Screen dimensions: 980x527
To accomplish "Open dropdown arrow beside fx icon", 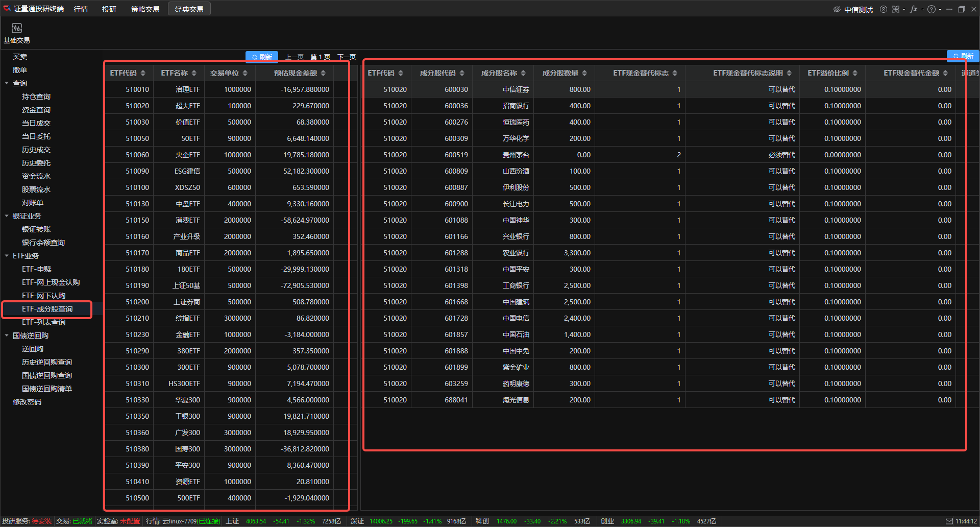I will (922, 9).
